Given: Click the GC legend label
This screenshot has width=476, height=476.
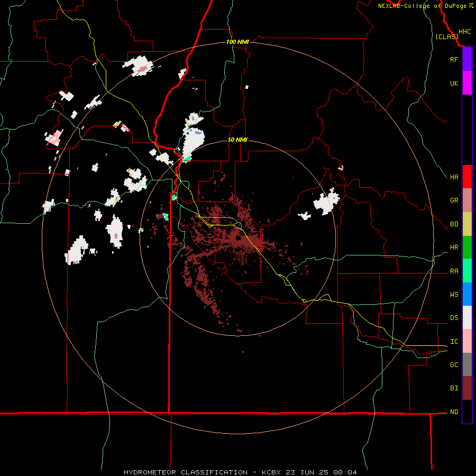Looking at the screenshot, I should pyautogui.click(x=454, y=365).
